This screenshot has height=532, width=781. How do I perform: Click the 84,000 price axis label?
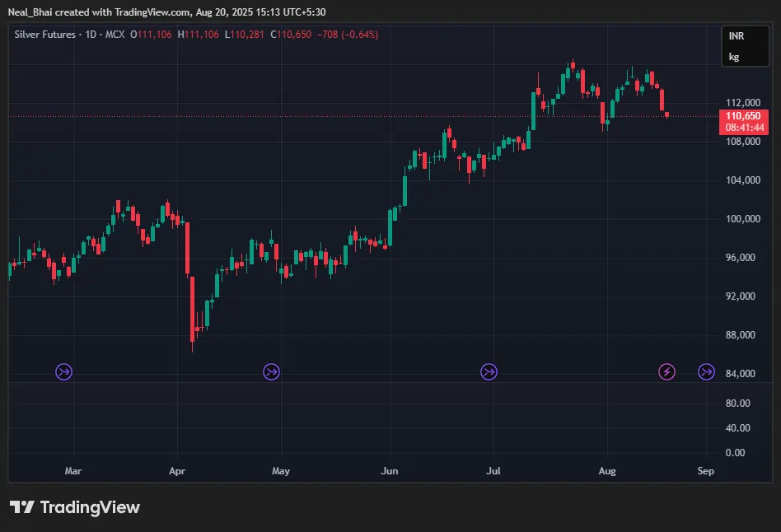tap(740, 374)
